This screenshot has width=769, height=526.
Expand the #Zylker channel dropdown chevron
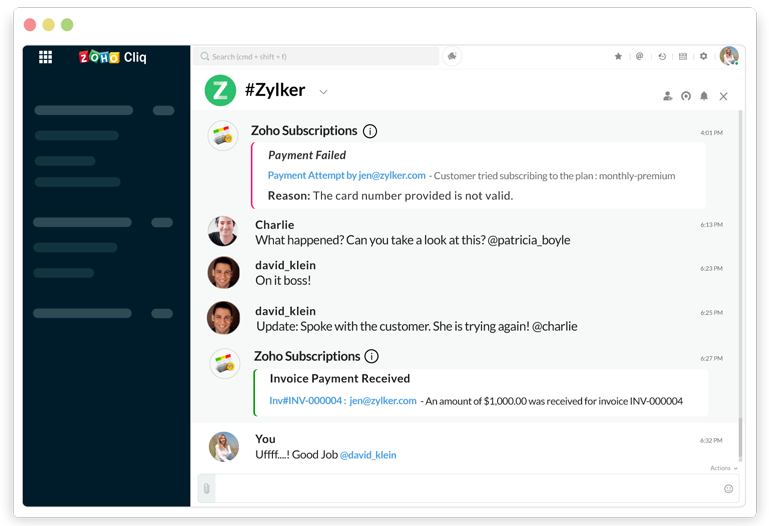click(323, 92)
